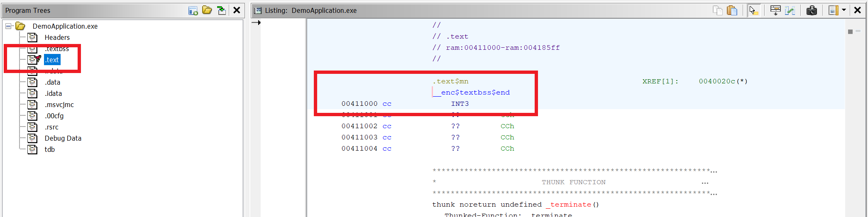The image size is (868, 217).
Task: Click the address 00411002 in listing
Action: tap(359, 126)
